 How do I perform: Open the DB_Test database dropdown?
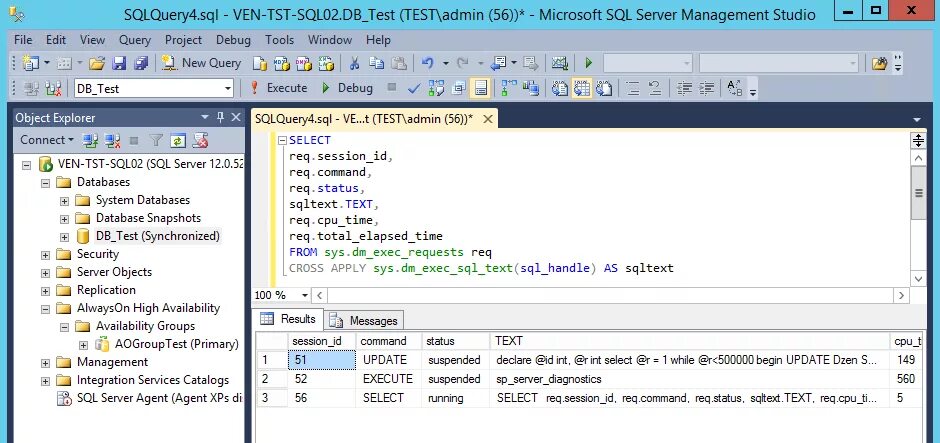coord(227,89)
